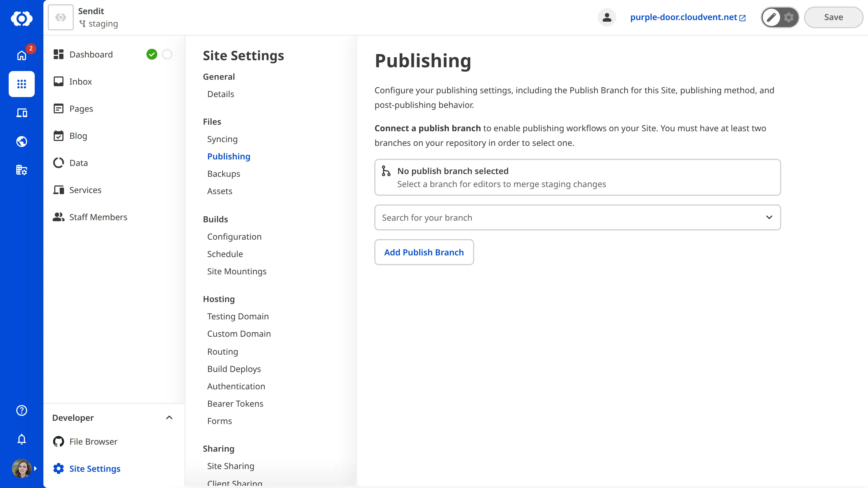Screen dimensions: 868x488
Task: Click the Site Settings gear icon
Action: point(59,468)
